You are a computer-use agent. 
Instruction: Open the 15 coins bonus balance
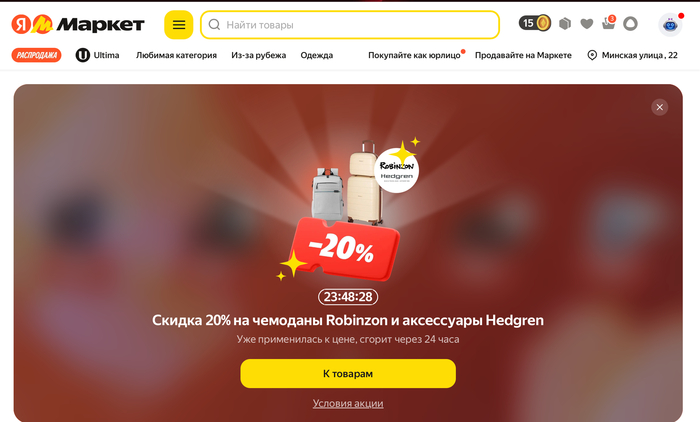(534, 23)
